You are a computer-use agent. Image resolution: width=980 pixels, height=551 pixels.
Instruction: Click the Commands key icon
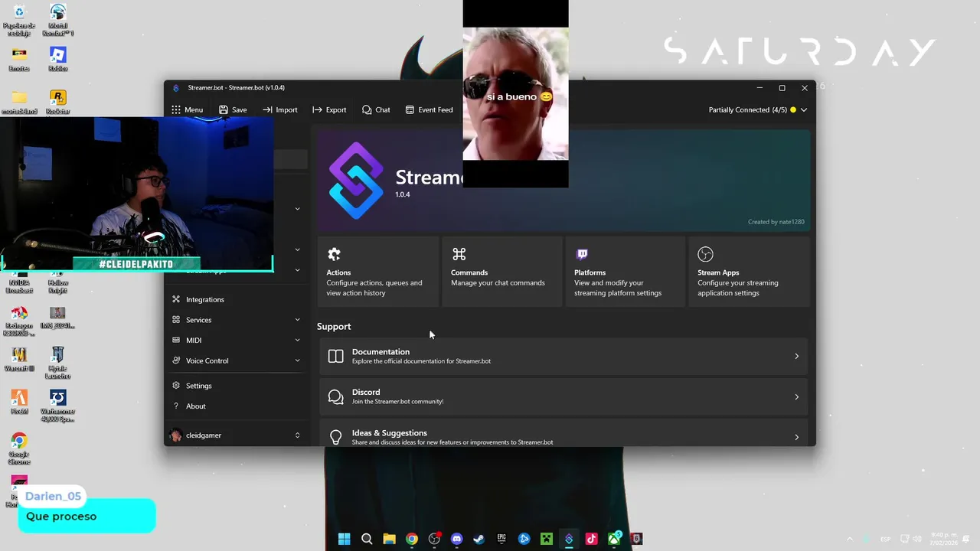click(459, 254)
